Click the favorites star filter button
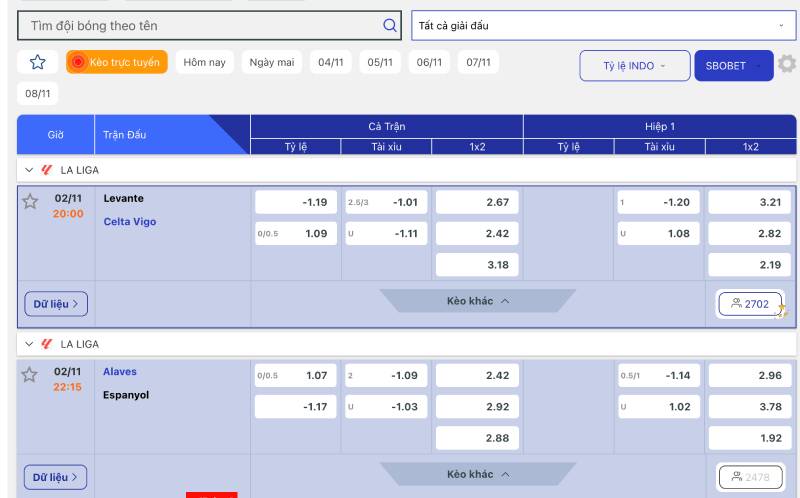This screenshot has height=498, width=800. [38, 62]
